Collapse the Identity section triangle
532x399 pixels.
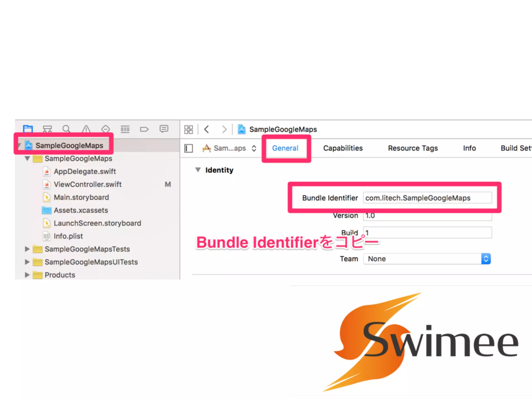pyautogui.click(x=198, y=170)
